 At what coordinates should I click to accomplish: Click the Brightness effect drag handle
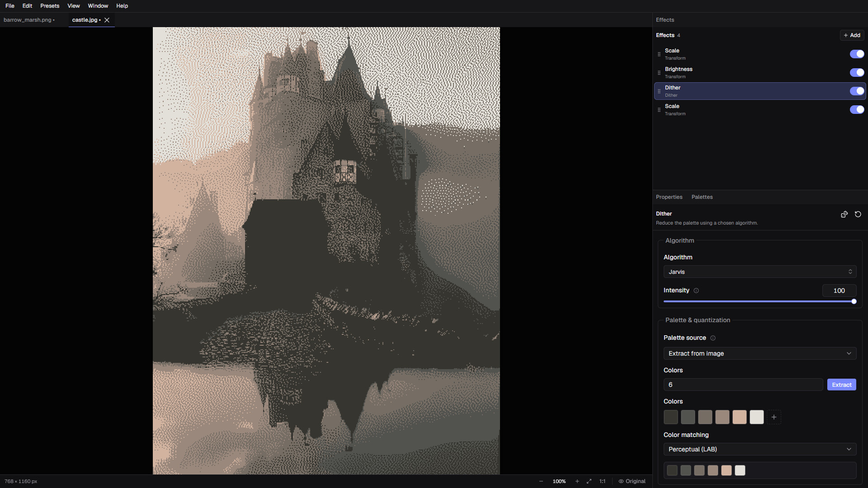click(x=659, y=73)
